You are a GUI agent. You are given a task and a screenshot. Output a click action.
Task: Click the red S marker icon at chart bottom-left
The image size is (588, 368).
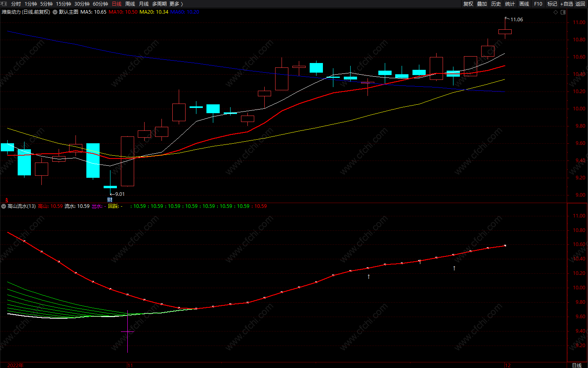(x=6, y=200)
